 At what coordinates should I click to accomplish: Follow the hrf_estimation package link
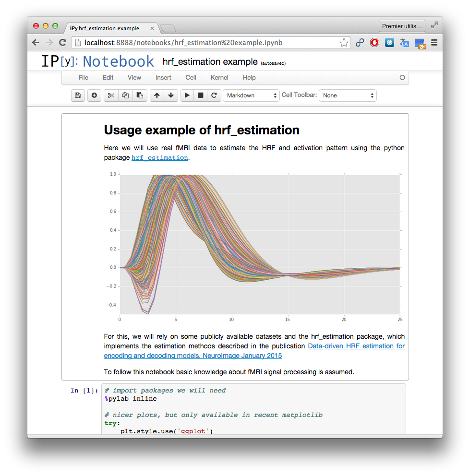pyautogui.click(x=159, y=157)
